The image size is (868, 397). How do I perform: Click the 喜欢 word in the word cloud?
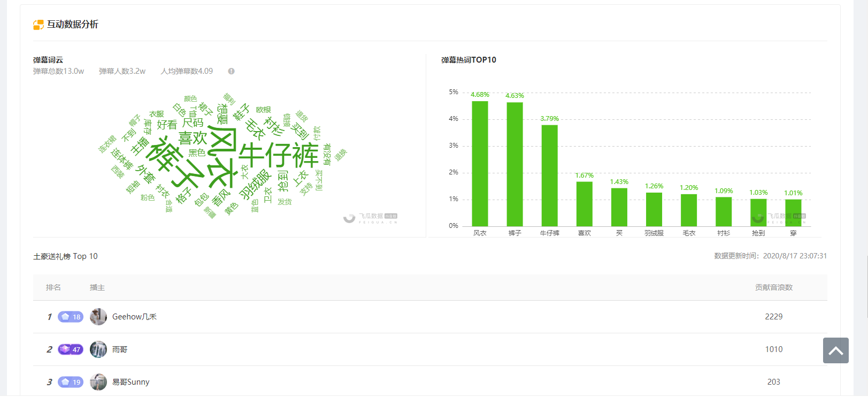point(193,138)
